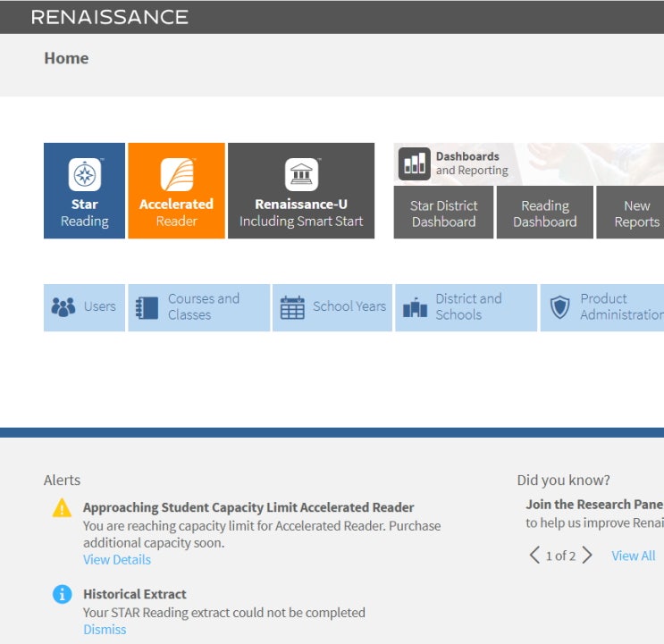Image resolution: width=664 pixels, height=644 pixels.
Task: Select the Courses and Classes notebook icon
Action: tap(146, 308)
